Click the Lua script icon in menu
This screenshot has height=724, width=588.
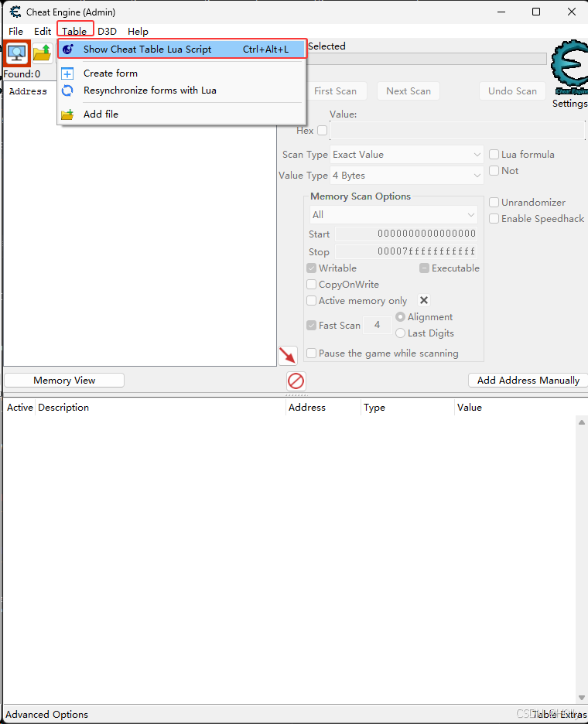tap(68, 49)
